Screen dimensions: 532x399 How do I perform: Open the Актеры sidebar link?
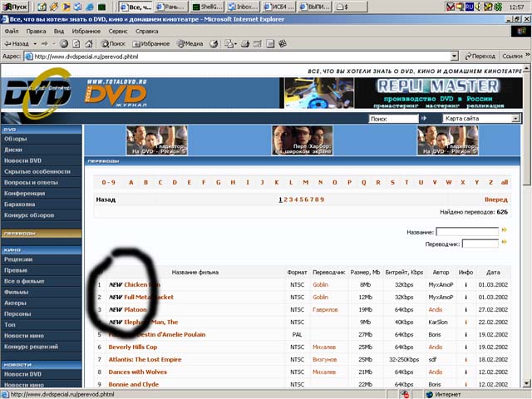pyautogui.click(x=15, y=303)
